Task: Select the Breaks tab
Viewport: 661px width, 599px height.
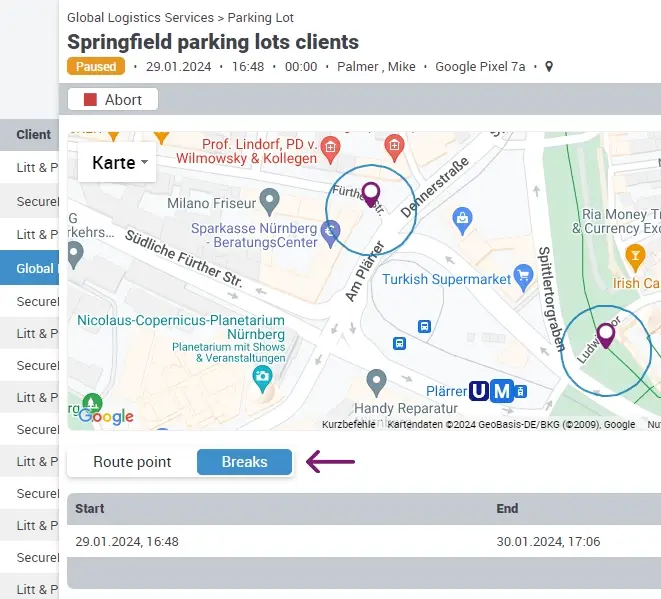Action: tap(244, 462)
